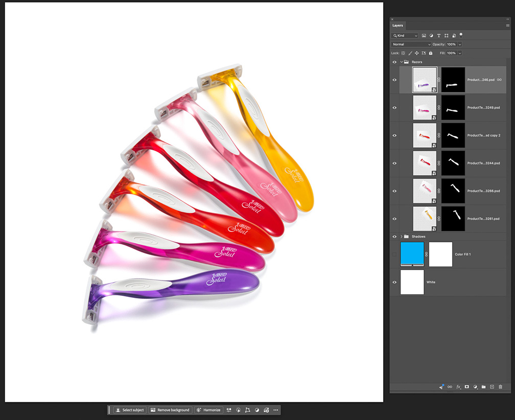515x420 pixels.
Task: Select the Color Fill 1 white mask
Action: click(x=440, y=254)
